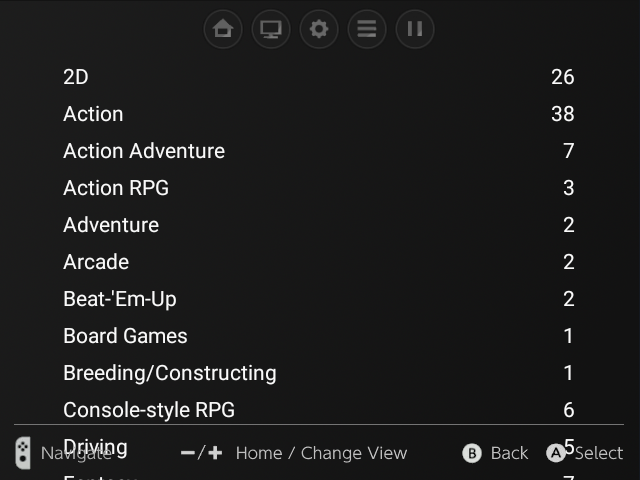Open the list menu icon
This screenshot has height=480, width=640.
(x=367, y=29)
